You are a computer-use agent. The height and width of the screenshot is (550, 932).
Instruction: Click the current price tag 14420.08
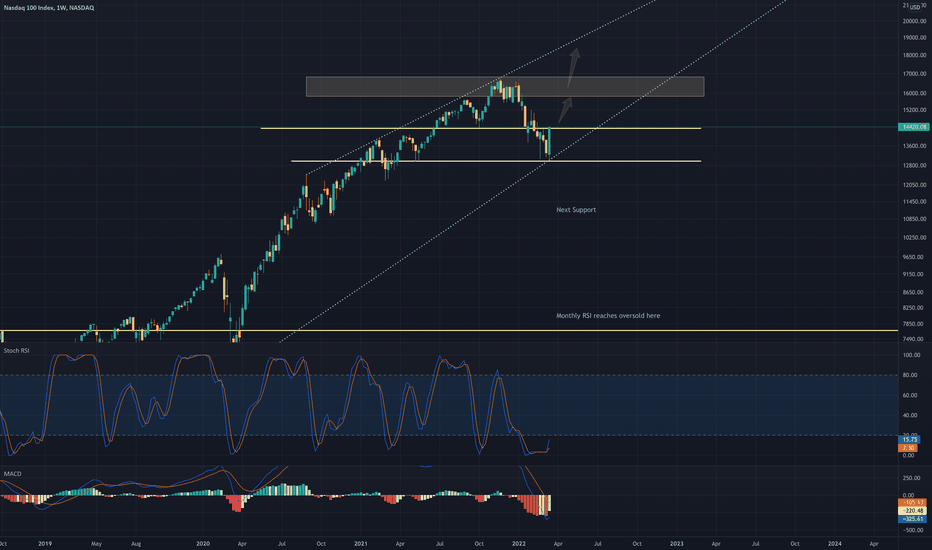(x=914, y=127)
